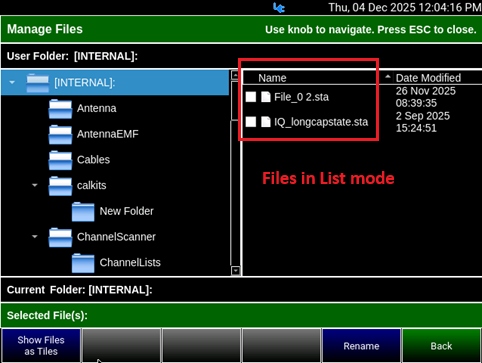482x363 pixels.
Task: Click the ChannelScanner folder icon
Action: 60,237
